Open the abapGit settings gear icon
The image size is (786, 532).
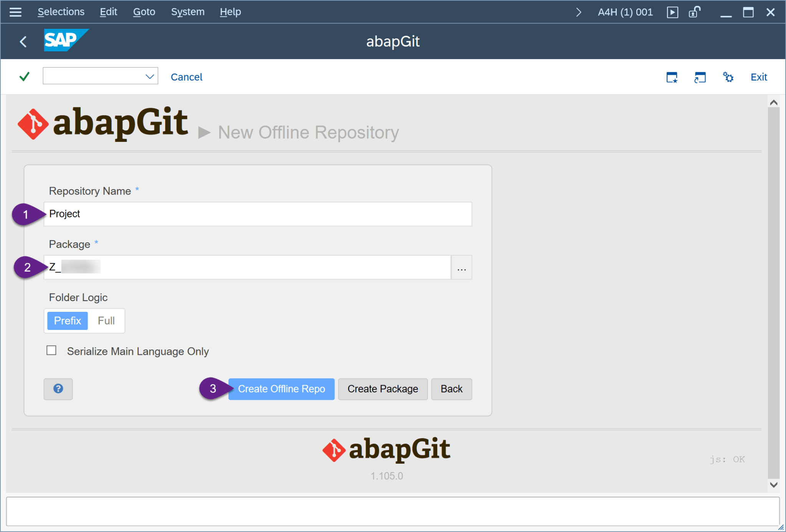728,77
